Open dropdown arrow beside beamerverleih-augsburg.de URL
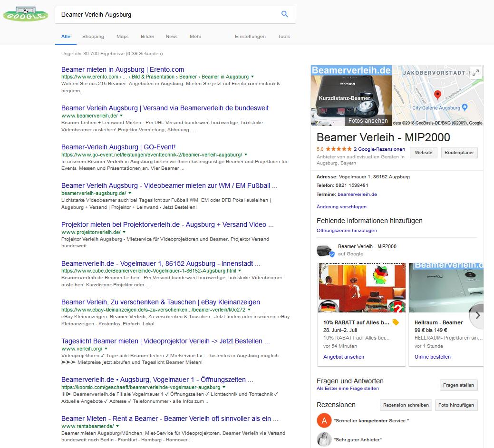494x448 pixels. click(x=130, y=193)
